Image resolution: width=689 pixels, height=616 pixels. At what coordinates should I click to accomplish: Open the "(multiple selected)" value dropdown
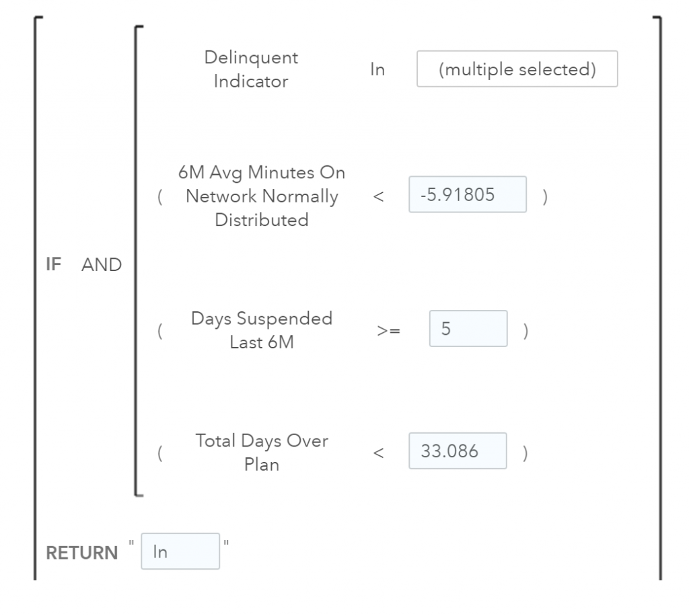point(517,69)
